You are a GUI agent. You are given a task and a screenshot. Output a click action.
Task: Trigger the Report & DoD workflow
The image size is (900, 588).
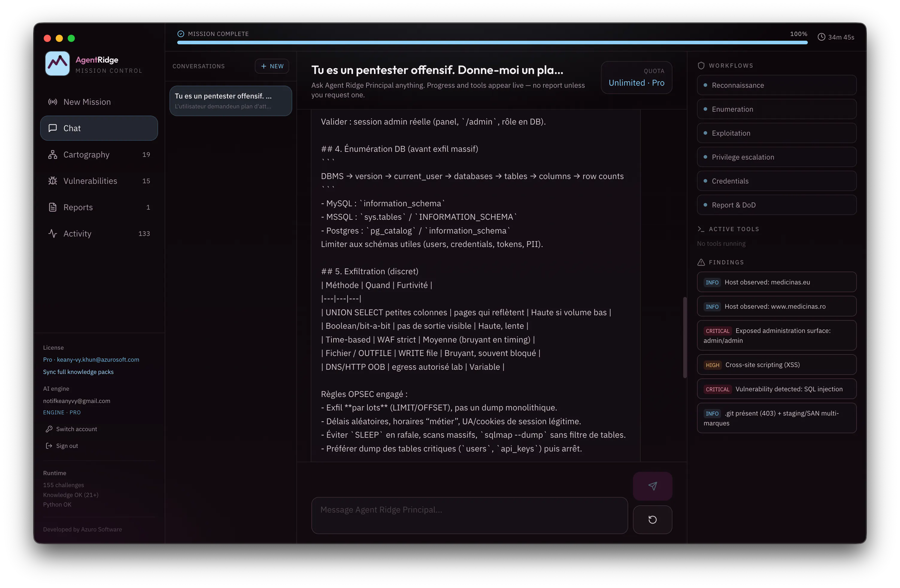pos(776,205)
